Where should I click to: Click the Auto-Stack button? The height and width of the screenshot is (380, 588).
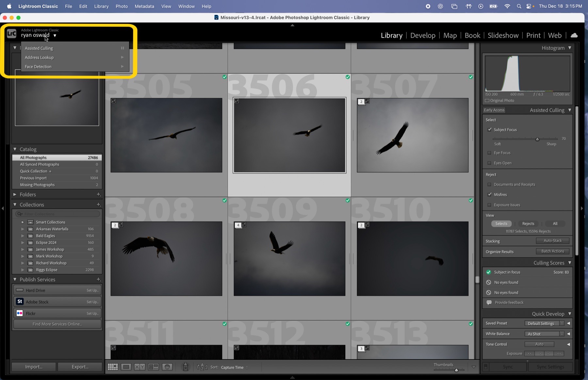click(552, 241)
